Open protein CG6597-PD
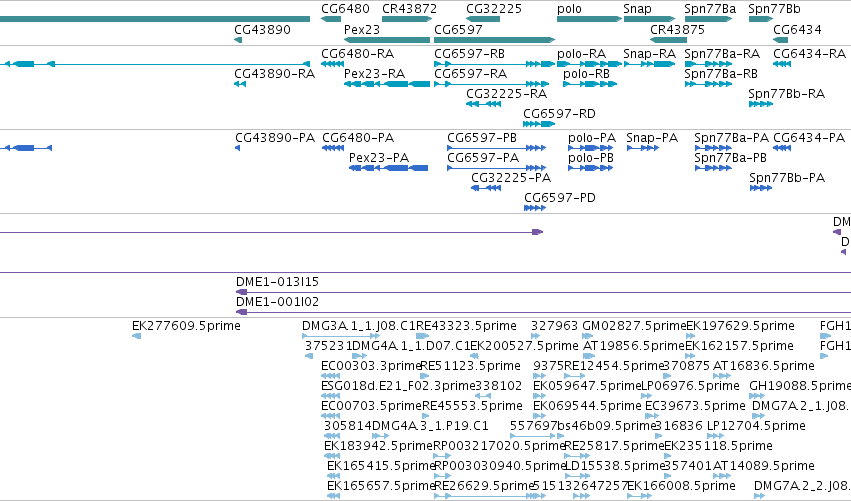The width and height of the screenshot is (851, 501). [560, 198]
